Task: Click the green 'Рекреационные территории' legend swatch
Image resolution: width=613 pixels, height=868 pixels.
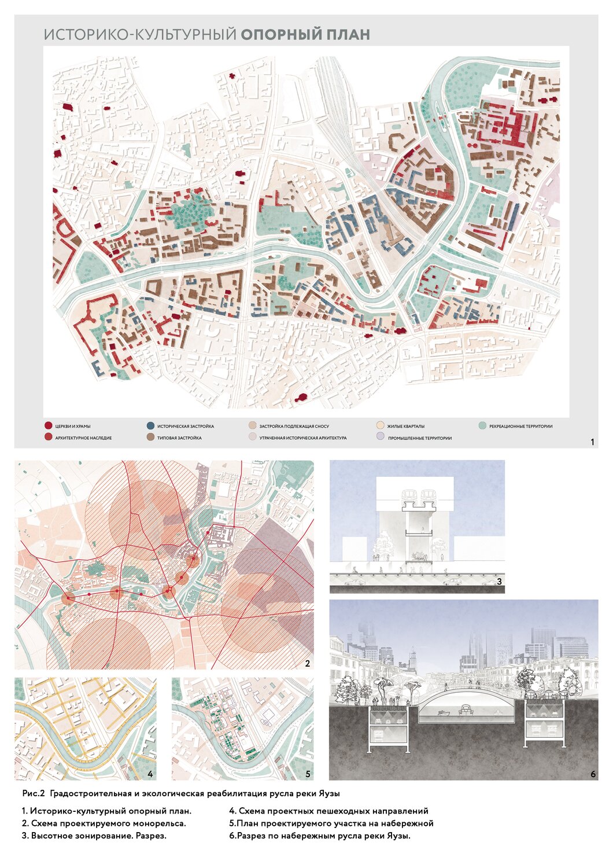Action: (x=482, y=426)
